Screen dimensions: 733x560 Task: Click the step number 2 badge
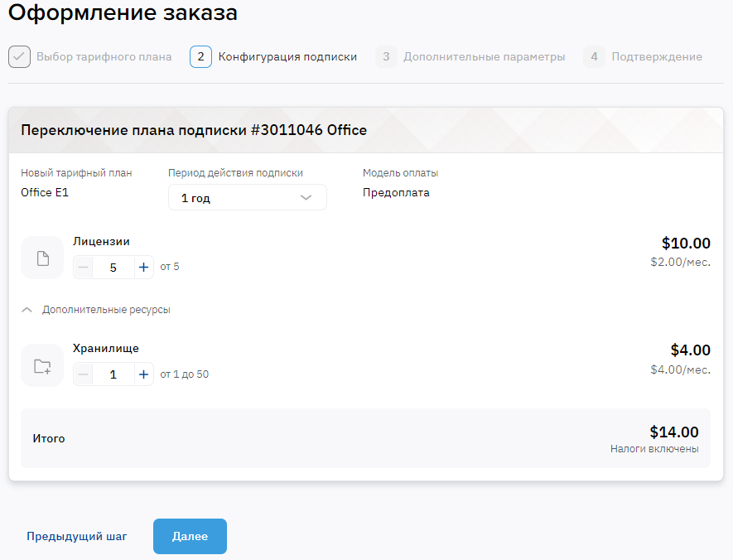click(200, 56)
